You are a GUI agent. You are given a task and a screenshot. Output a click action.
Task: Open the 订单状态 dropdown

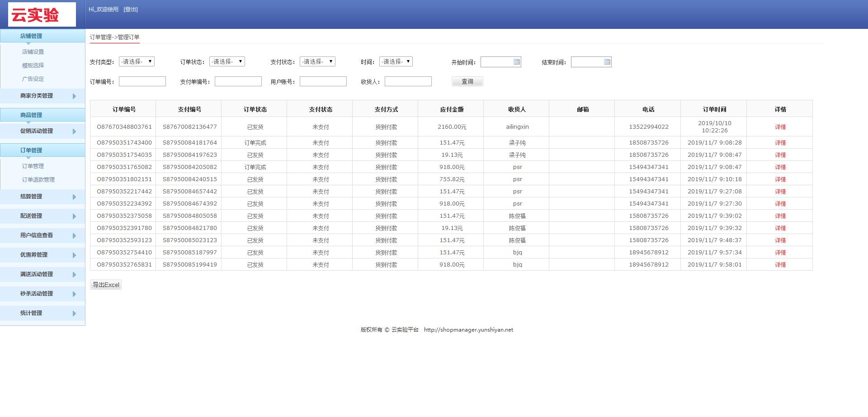(227, 61)
